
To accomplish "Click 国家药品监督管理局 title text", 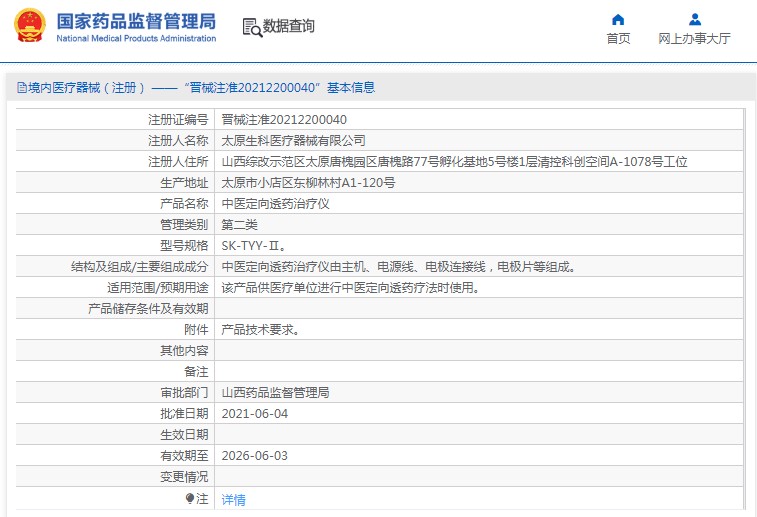I will 136,21.
